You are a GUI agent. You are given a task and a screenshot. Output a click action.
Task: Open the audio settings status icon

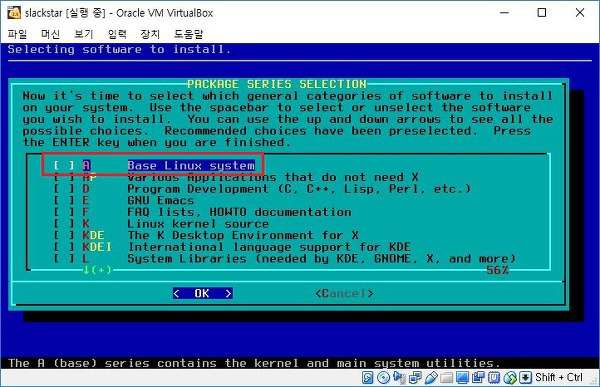coord(399,378)
